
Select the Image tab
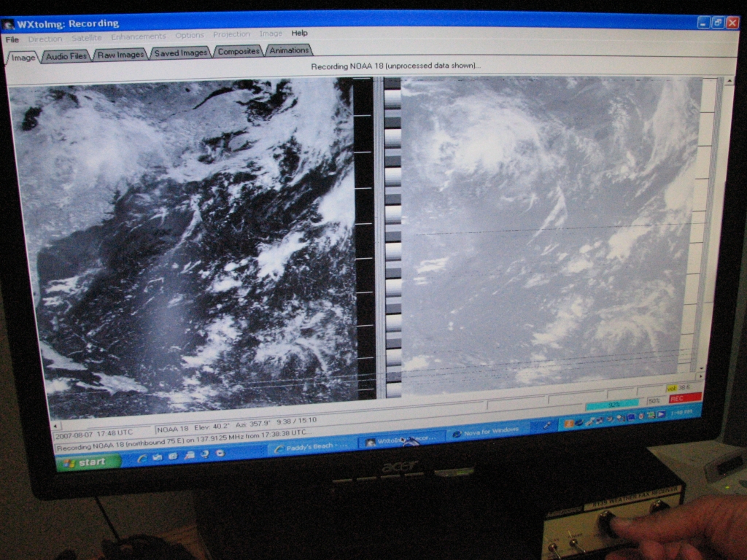click(x=23, y=58)
